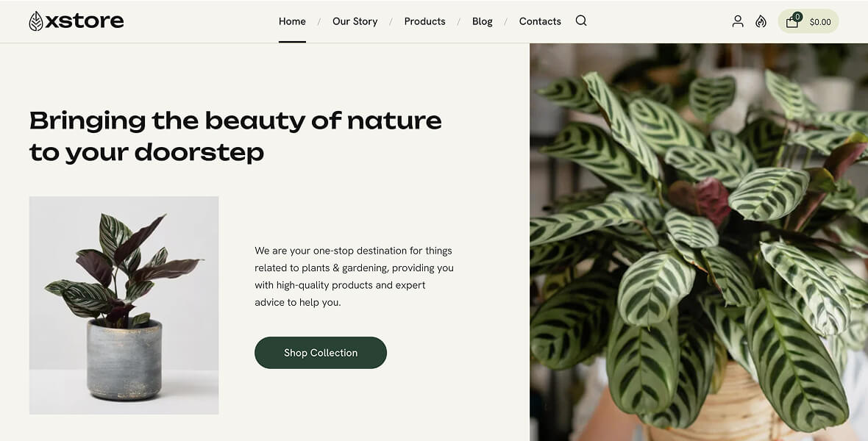Go to the Home menu item
The width and height of the screenshot is (868, 441).
click(292, 21)
